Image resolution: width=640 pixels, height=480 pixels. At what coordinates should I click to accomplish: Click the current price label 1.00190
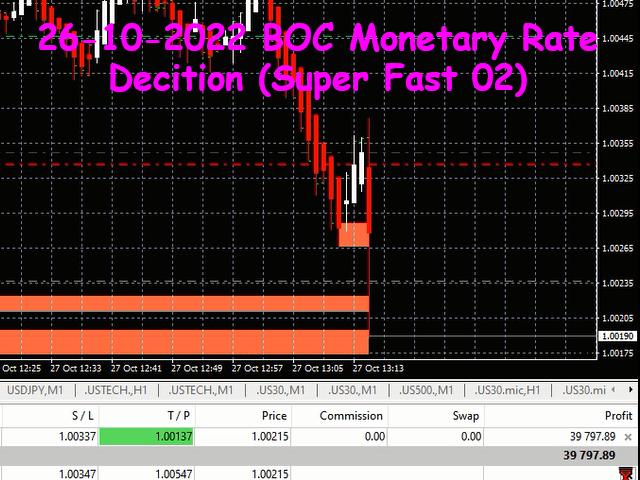pyautogui.click(x=618, y=336)
